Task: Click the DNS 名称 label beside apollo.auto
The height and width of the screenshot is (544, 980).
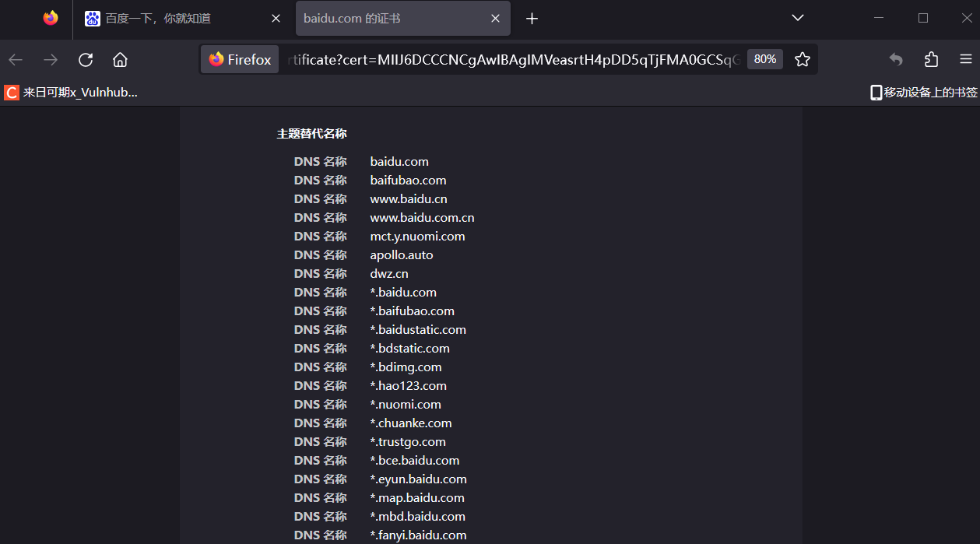Action: point(321,255)
